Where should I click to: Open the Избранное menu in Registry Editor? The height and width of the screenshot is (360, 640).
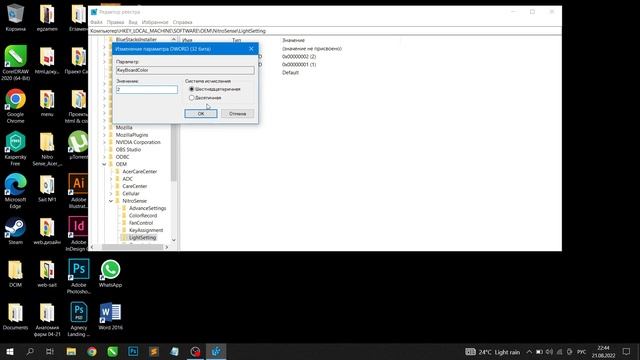(155, 22)
